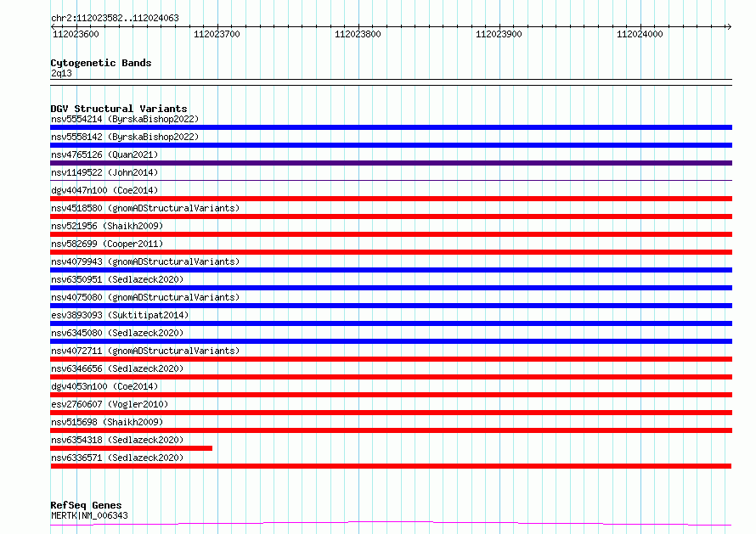Click ruler position 112024000
This screenshot has height=534, width=756.
(640, 34)
